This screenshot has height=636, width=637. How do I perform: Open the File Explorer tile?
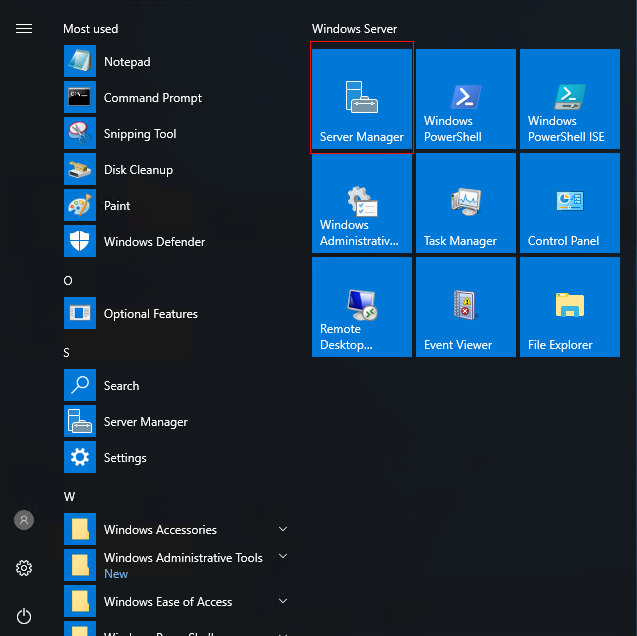(x=570, y=307)
